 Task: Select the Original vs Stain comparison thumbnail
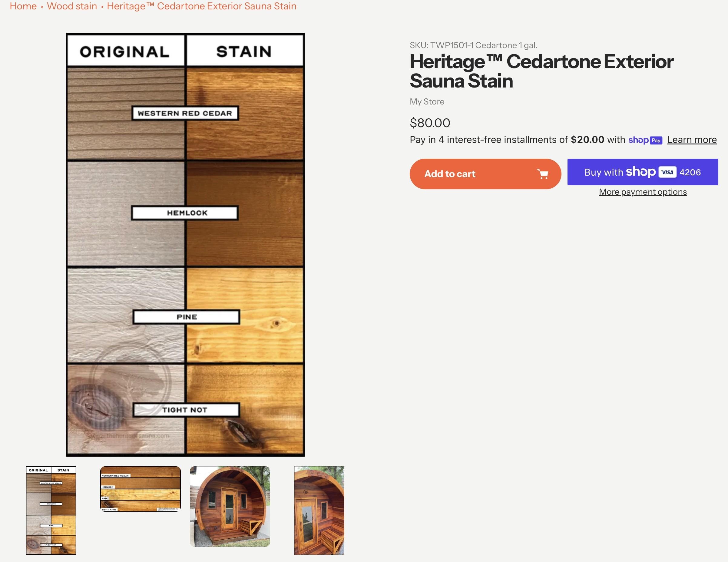tap(51, 510)
